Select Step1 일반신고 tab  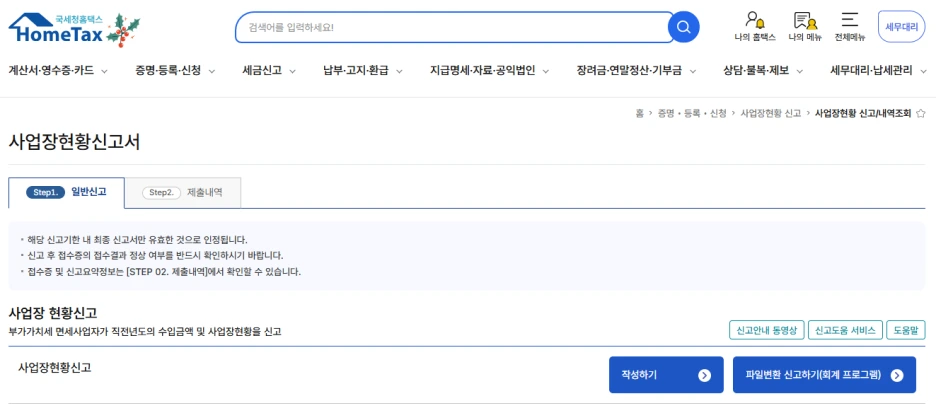[68, 192]
